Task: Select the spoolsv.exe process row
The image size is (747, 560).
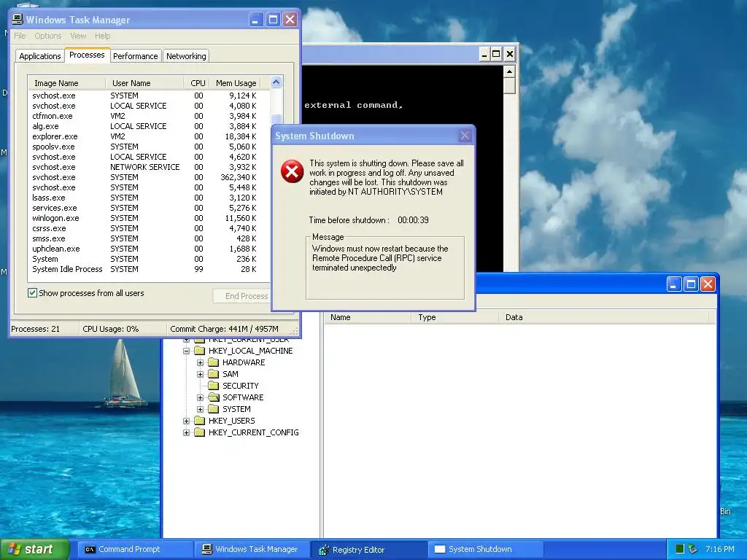Action: click(x=149, y=147)
